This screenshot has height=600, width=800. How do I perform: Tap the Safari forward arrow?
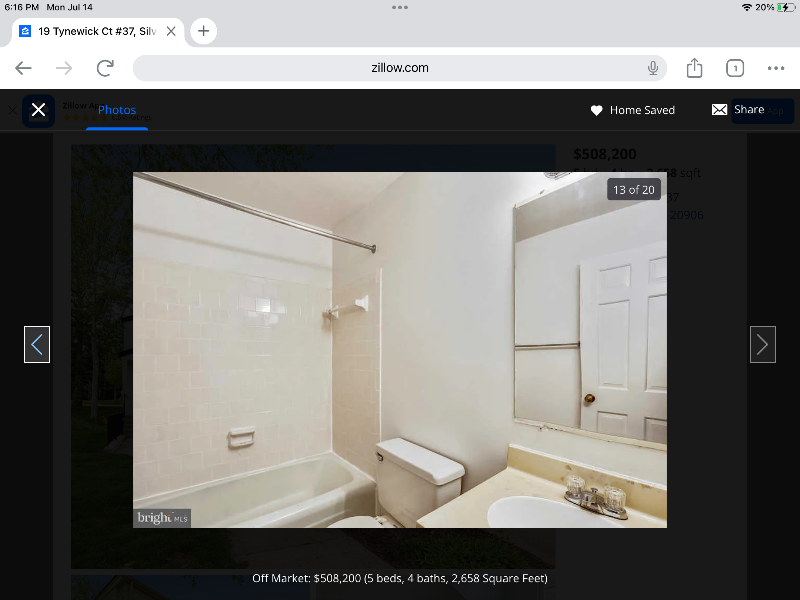[64, 68]
